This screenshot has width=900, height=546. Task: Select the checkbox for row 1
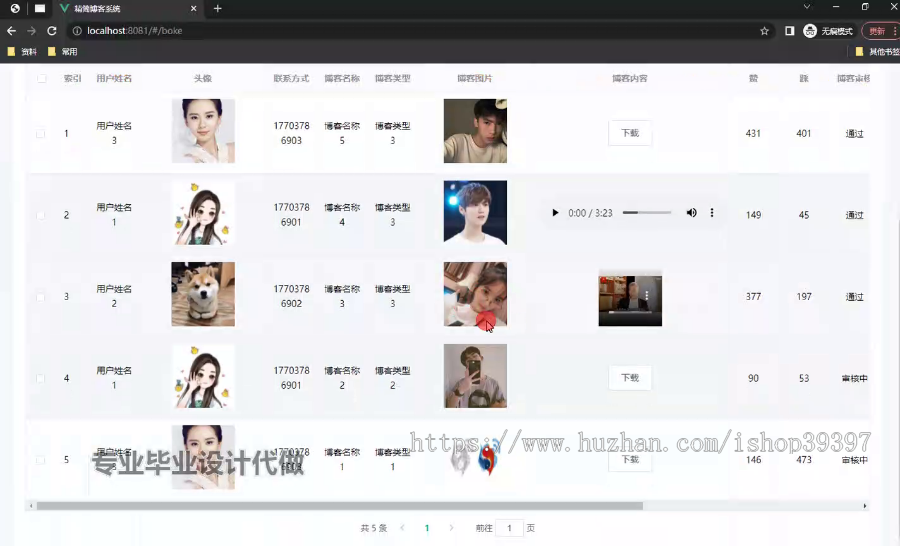[x=41, y=133]
